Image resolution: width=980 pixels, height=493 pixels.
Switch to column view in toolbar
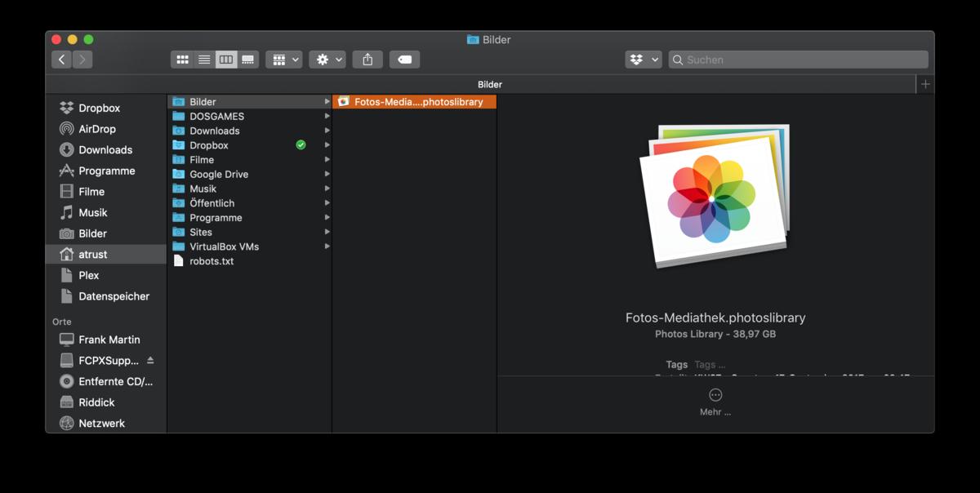coord(226,60)
